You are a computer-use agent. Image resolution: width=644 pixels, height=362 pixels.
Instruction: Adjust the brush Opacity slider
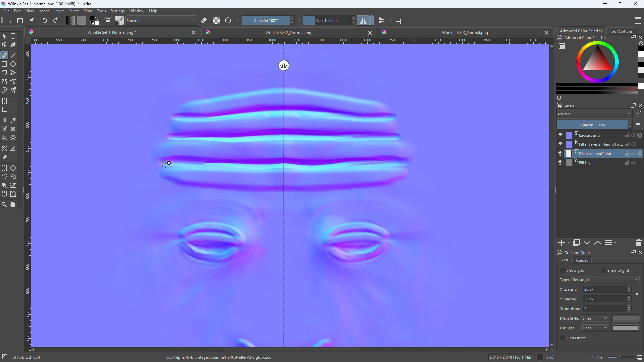click(x=266, y=20)
